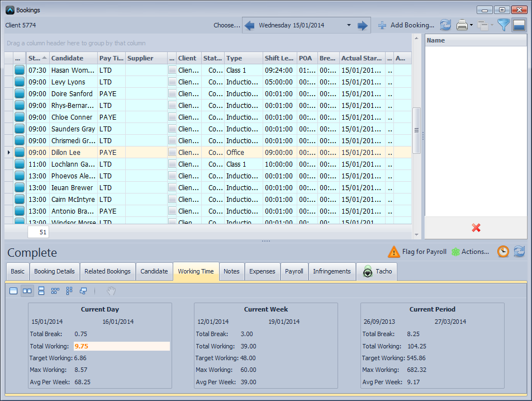
Task: Toggle checkbox in Levy Lyons row
Action: pyautogui.click(x=172, y=82)
